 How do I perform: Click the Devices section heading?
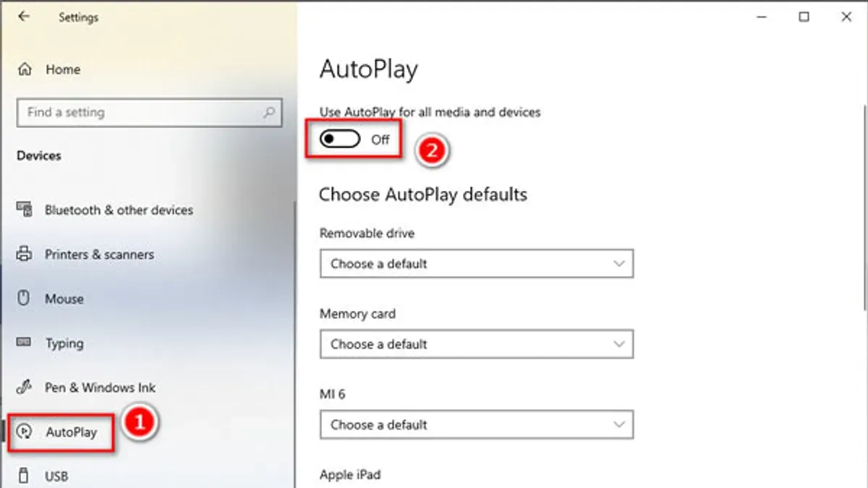tap(39, 155)
